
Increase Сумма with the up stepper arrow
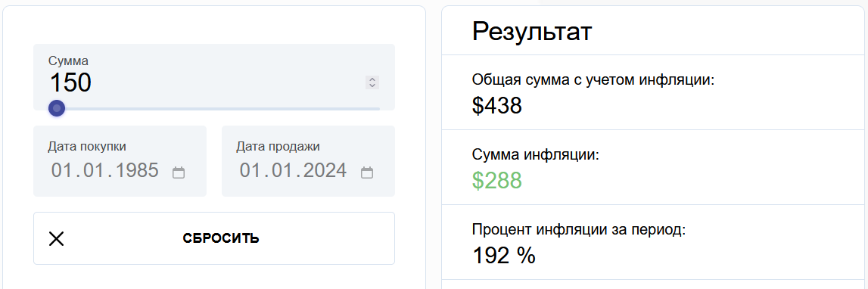[x=372, y=79]
